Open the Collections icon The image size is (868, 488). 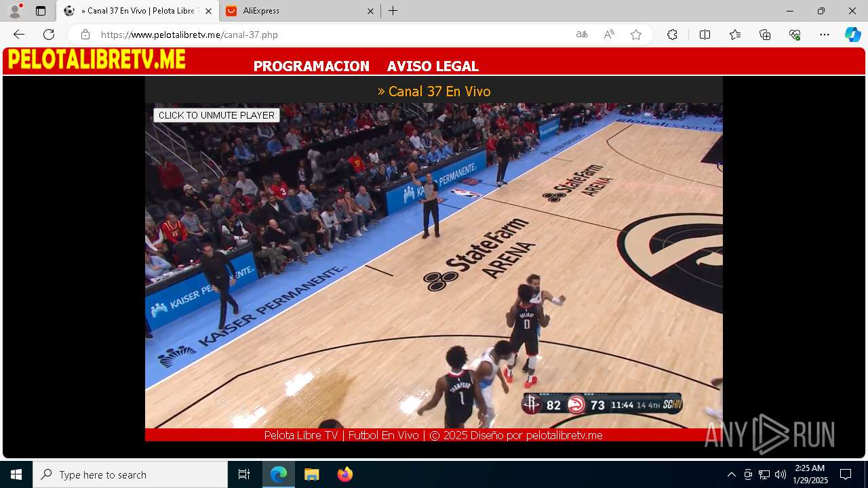pyautogui.click(x=765, y=35)
